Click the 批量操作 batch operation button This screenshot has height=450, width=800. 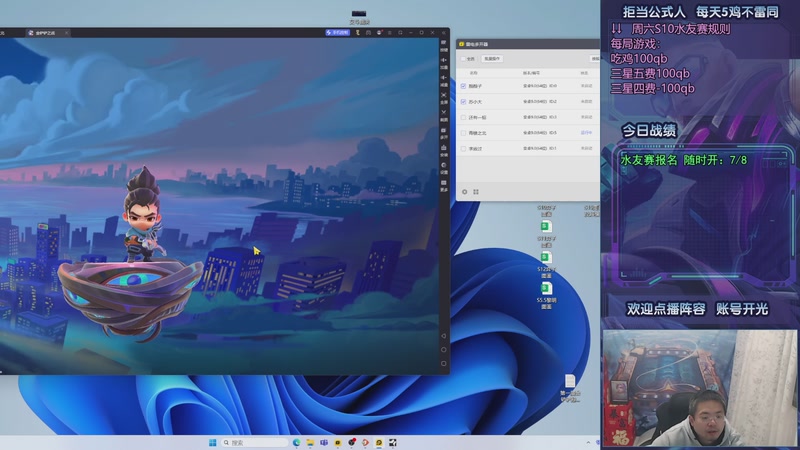coord(492,59)
